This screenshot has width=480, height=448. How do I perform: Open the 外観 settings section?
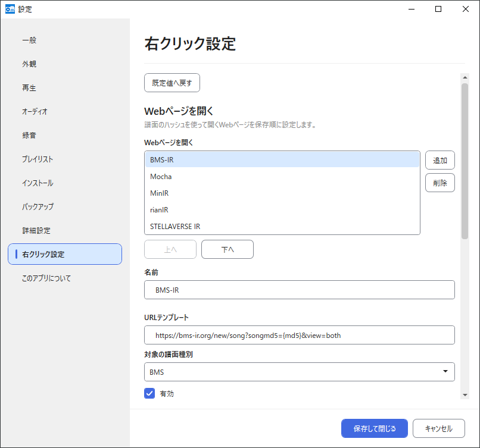[64, 64]
